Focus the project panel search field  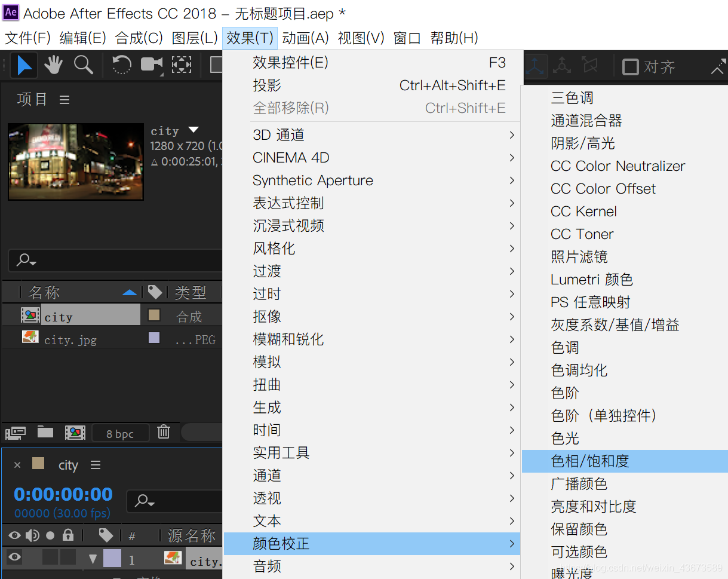(x=115, y=261)
